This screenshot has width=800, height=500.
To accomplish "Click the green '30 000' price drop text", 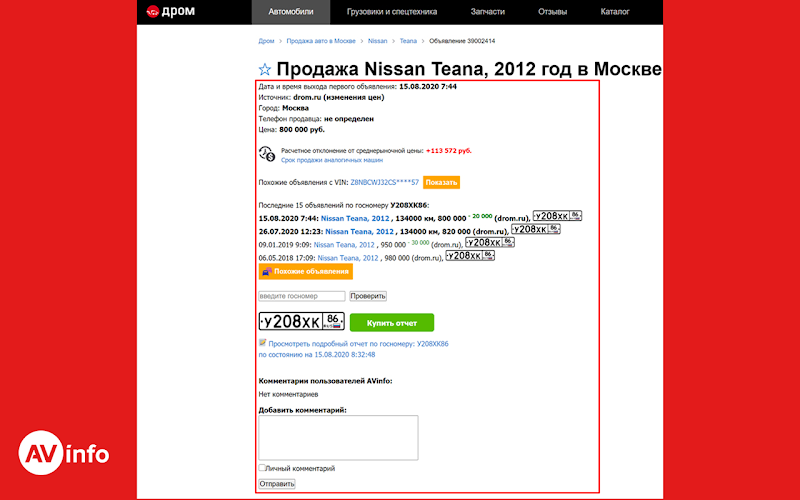I will coord(420,242).
